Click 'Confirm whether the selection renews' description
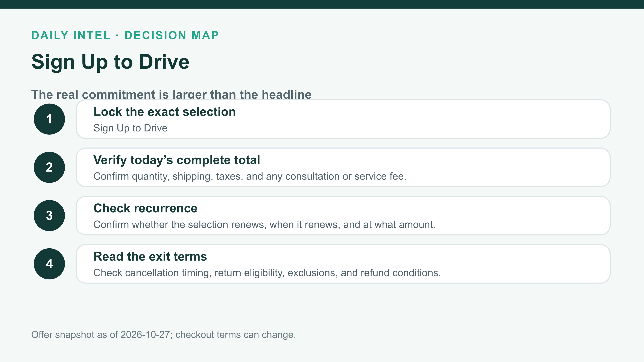This screenshot has width=644, height=362. 264,225
